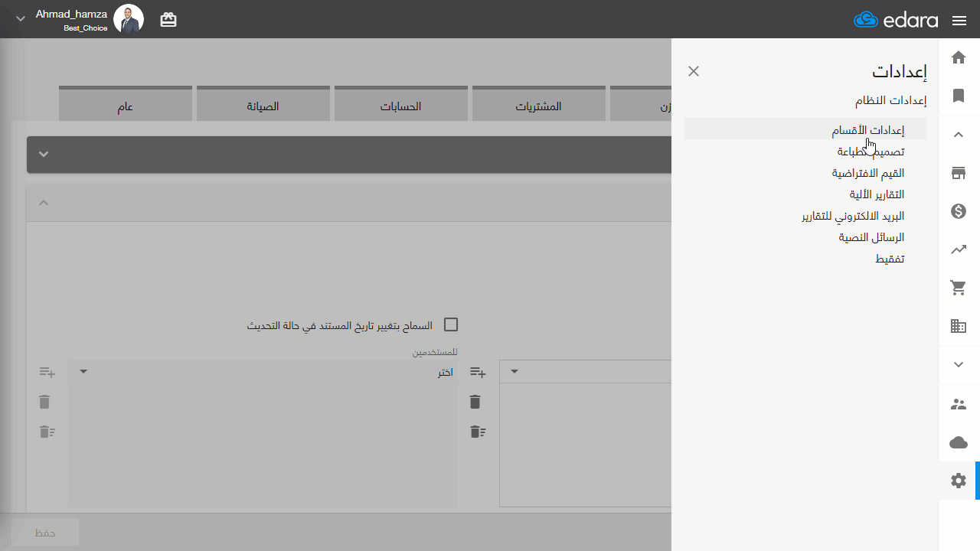The height and width of the screenshot is (551, 980).
Task: Open البريد الالكتروني للتقارير settings item
Action: tap(853, 216)
